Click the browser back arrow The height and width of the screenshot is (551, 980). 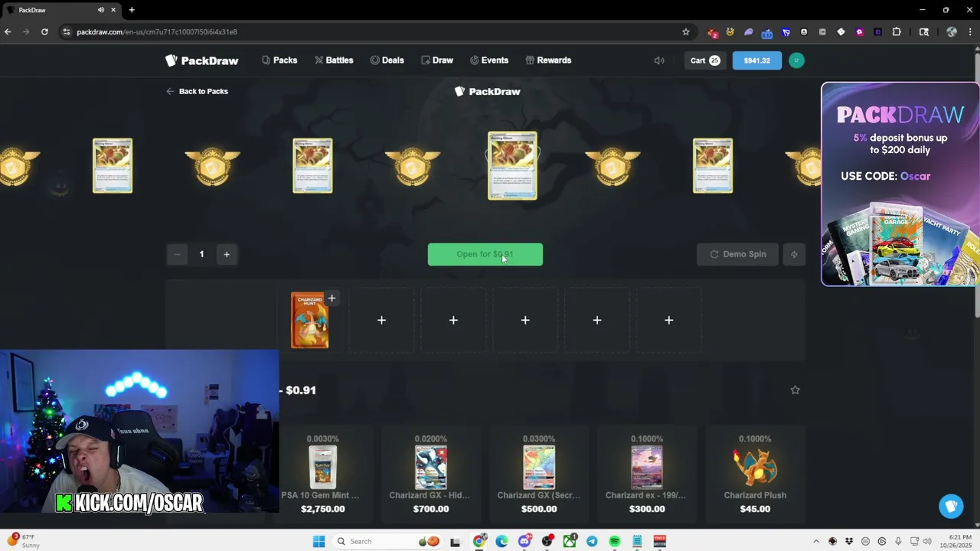click(x=8, y=31)
